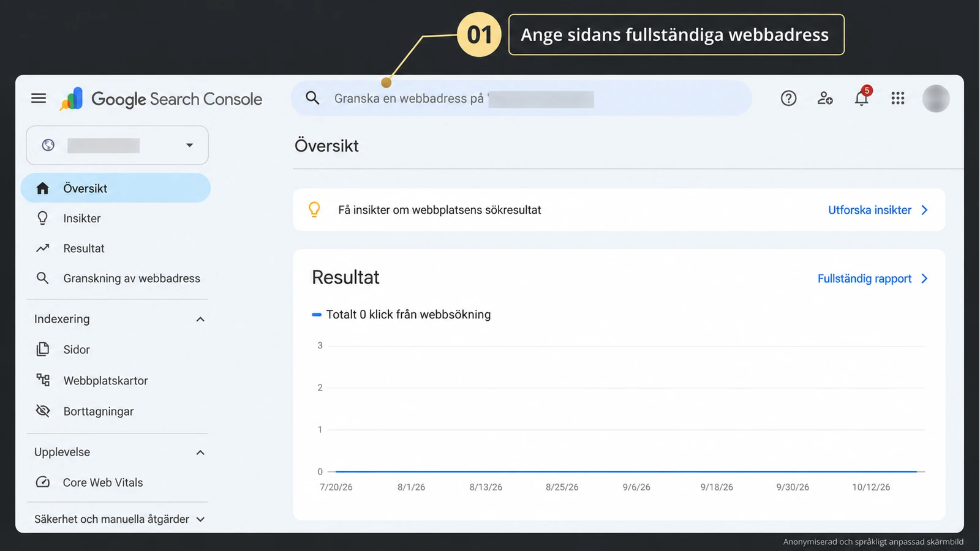Click the Indexering section header
980x551 pixels.
(x=62, y=319)
